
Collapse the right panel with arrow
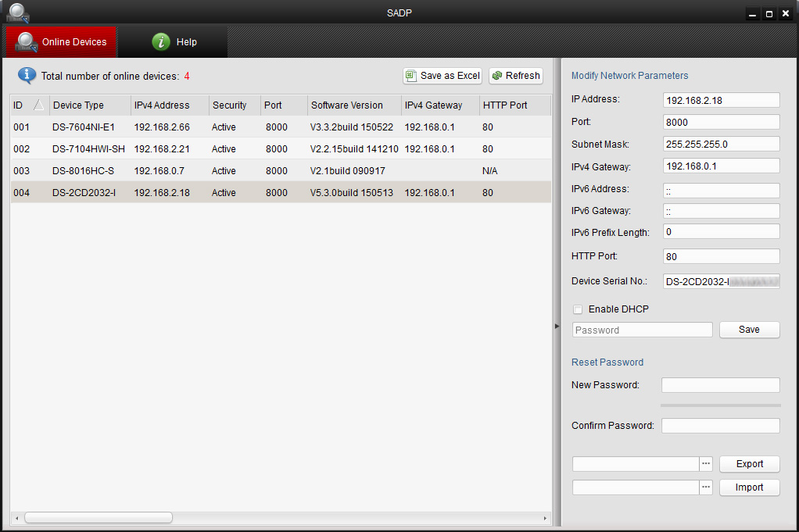coord(557,326)
